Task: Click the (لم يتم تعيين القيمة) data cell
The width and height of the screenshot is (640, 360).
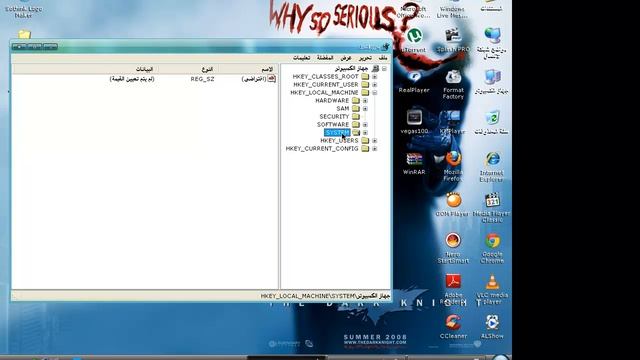Action: (x=132, y=79)
